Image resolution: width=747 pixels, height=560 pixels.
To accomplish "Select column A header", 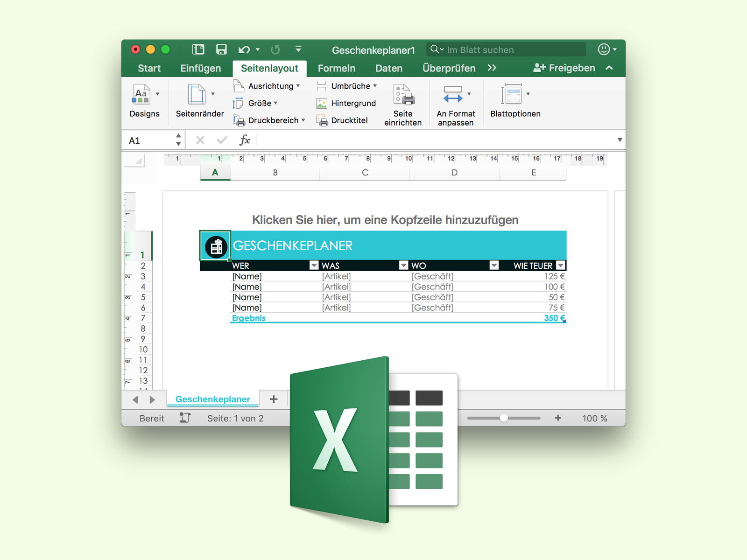I will (215, 172).
